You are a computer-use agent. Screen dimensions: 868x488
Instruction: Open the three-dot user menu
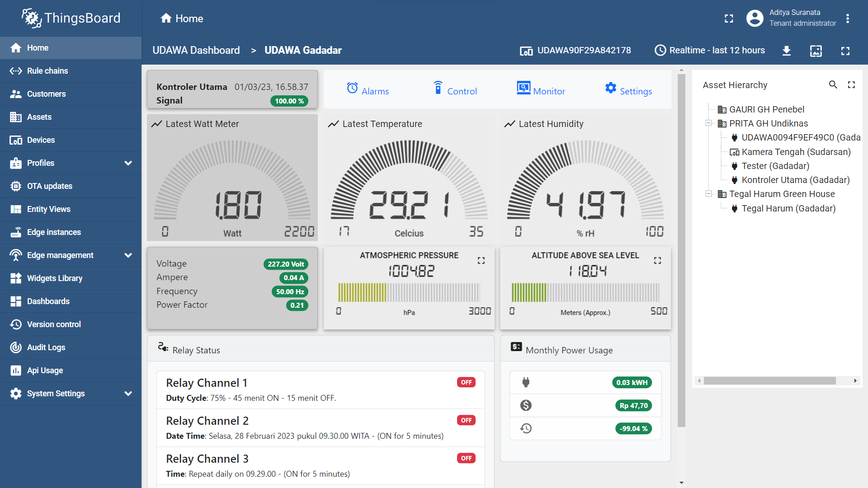tap(848, 19)
